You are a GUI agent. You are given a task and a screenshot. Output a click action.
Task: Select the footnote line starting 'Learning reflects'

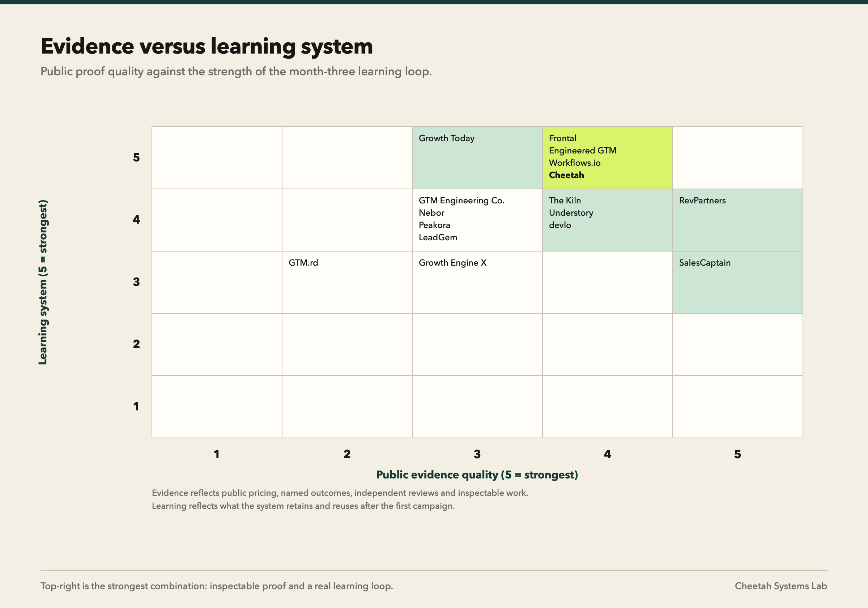[x=303, y=506]
